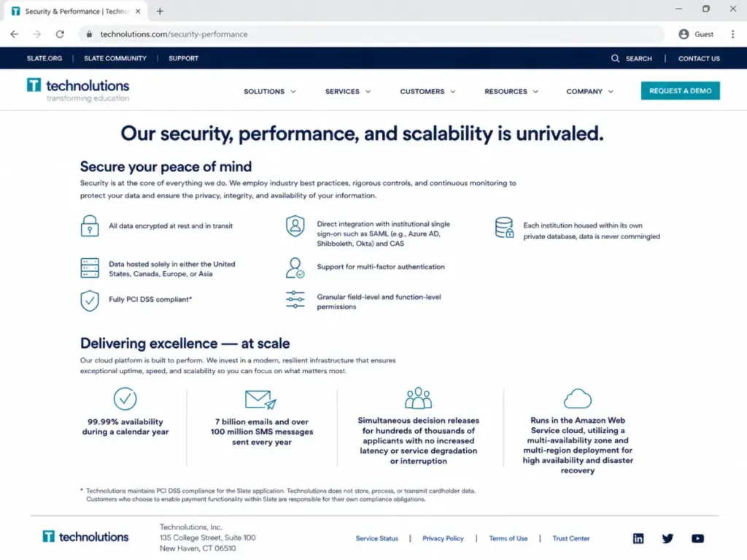Click the 'Delivering excellence — at scale' heading

point(185,343)
